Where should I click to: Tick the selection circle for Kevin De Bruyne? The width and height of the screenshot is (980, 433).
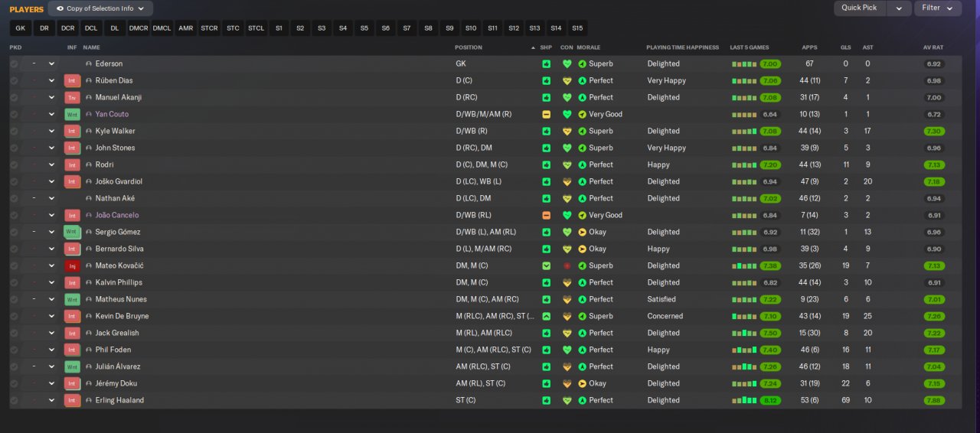point(14,316)
